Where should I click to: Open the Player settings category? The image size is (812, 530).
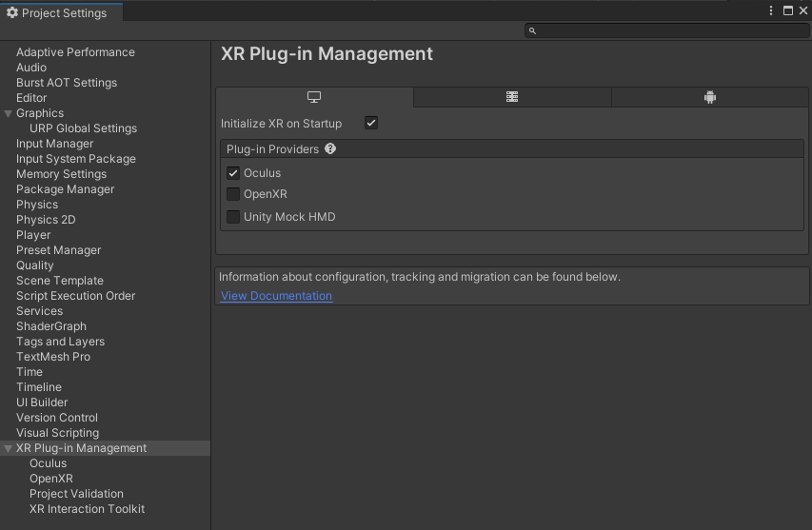[33, 235]
